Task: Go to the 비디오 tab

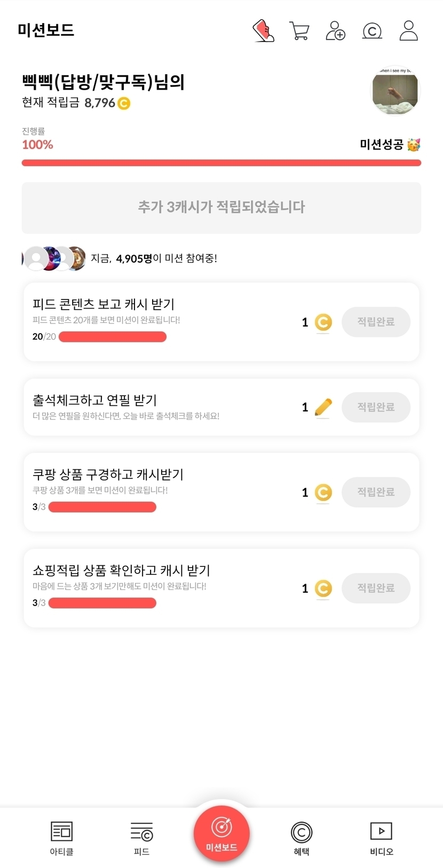Action: [381, 838]
